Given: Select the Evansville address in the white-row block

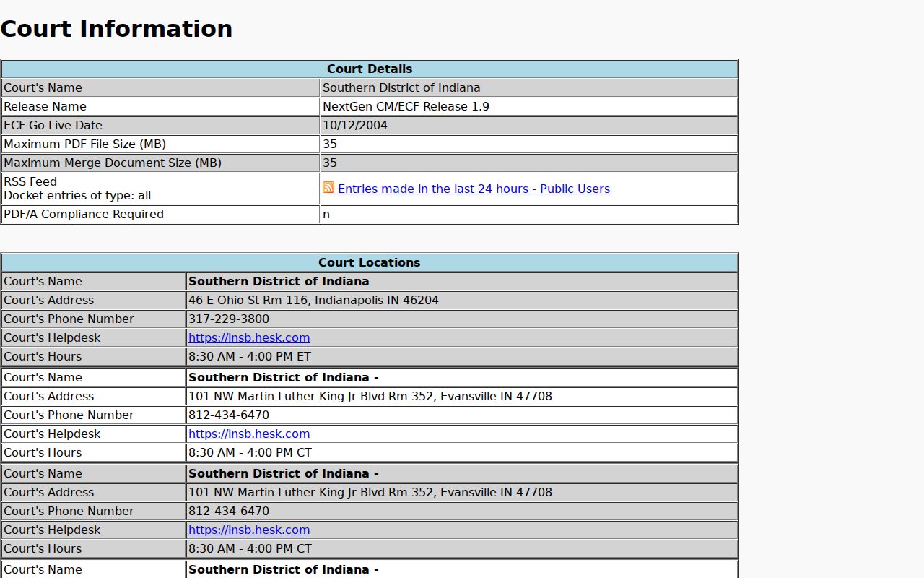Looking at the screenshot, I should 370,397.
